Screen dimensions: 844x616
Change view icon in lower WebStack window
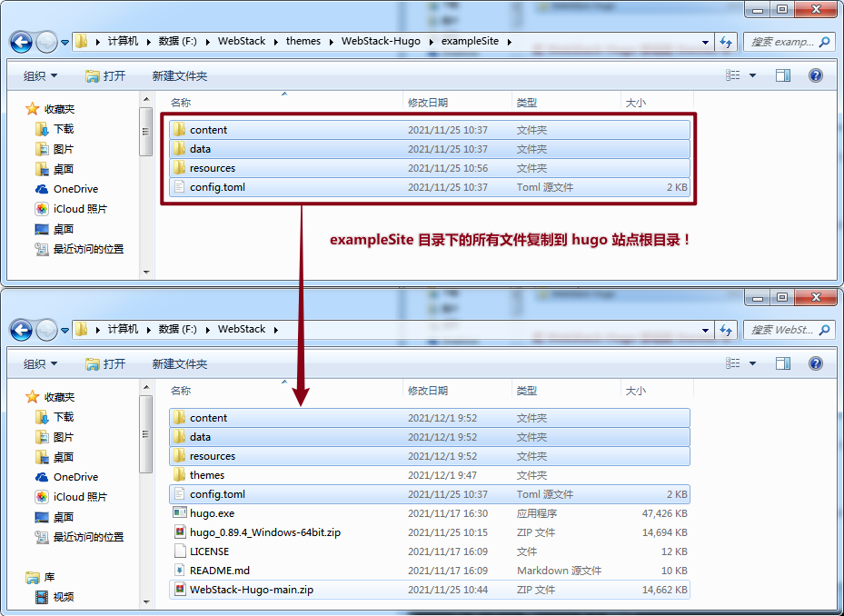[732, 363]
